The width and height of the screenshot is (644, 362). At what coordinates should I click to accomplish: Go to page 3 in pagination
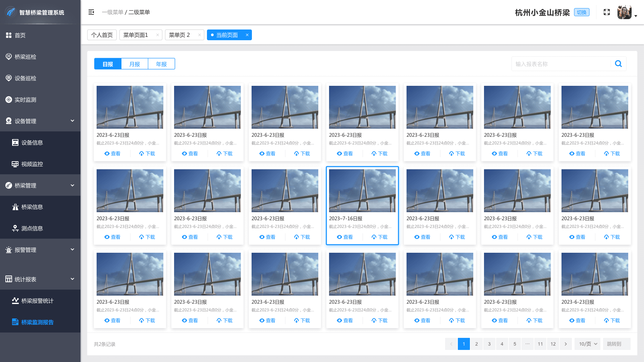click(489, 344)
